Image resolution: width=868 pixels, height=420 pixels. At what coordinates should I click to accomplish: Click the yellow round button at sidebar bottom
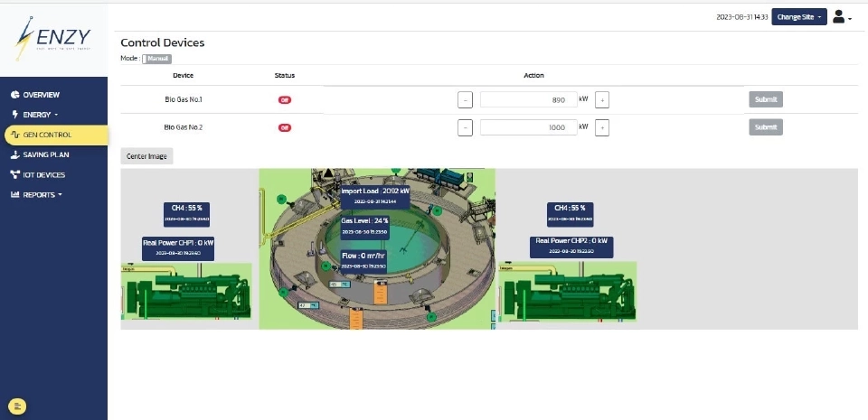pyautogui.click(x=19, y=405)
